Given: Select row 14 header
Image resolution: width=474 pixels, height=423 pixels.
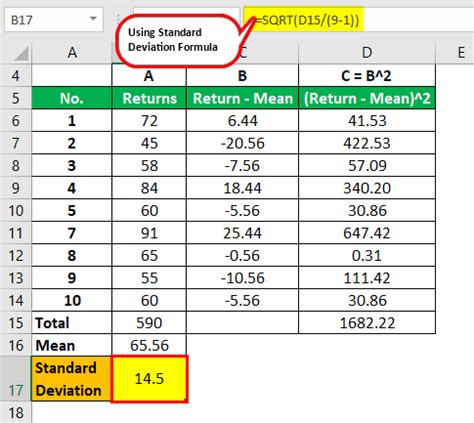Looking at the screenshot, I should pyautogui.click(x=15, y=300).
